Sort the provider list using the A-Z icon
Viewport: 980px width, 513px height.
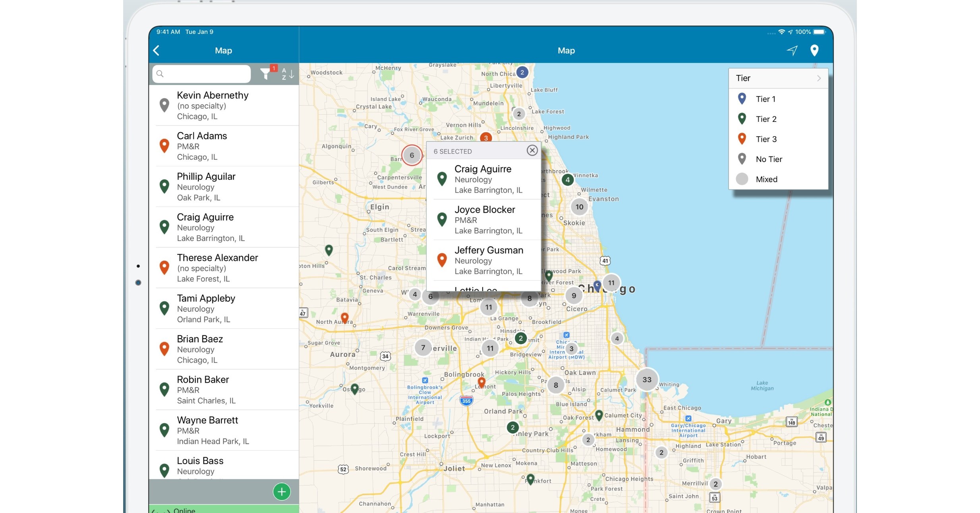[287, 73]
